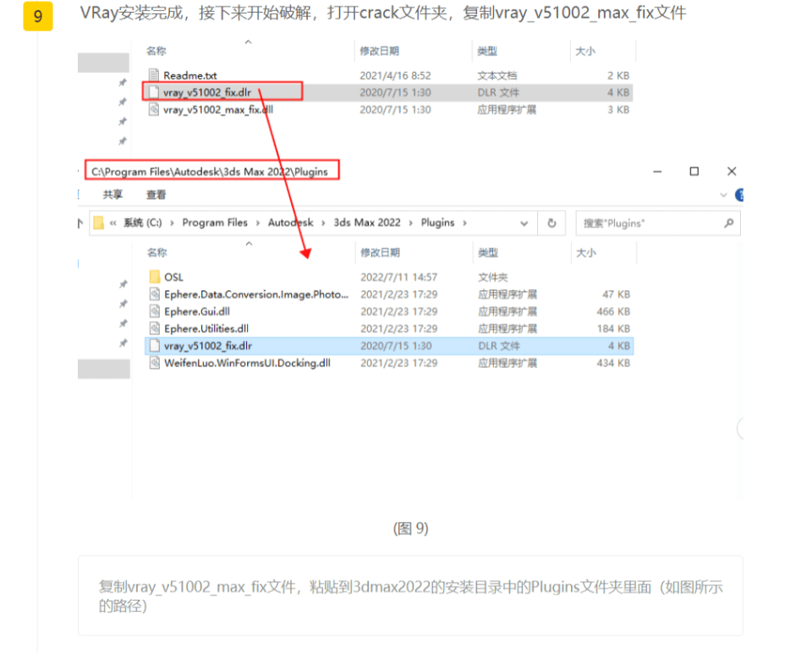Open the 共享 ribbon tab

(x=112, y=195)
